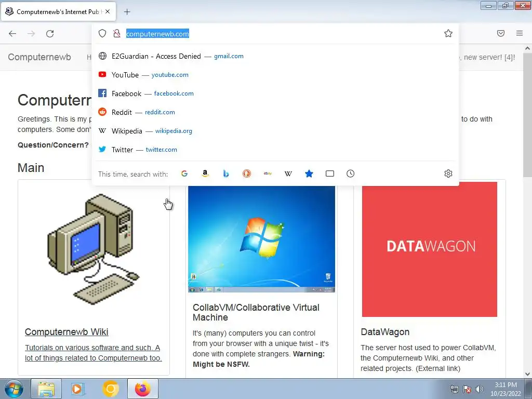Open the Save to Pocket button
Viewport: 532px width, 399px height.
(501, 33)
